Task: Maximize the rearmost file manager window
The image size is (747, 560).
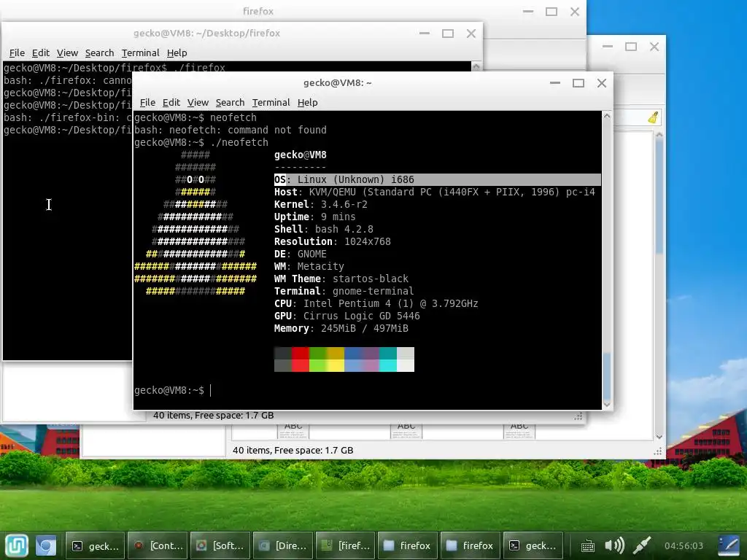Action: [631, 47]
